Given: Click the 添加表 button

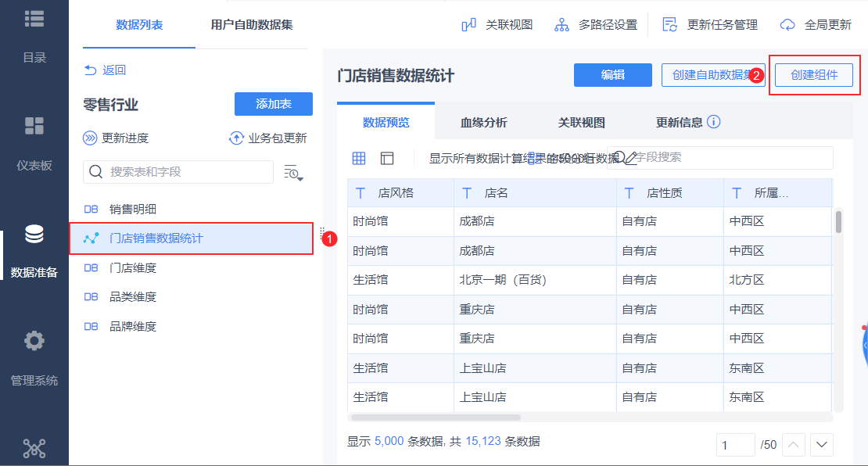Looking at the screenshot, I should tap(274, 104).
